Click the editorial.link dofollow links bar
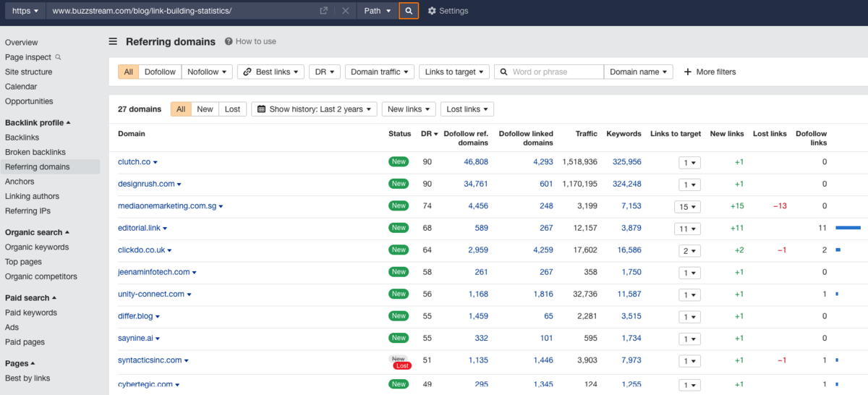Screen dimensions: 868x395 [848, 228]
